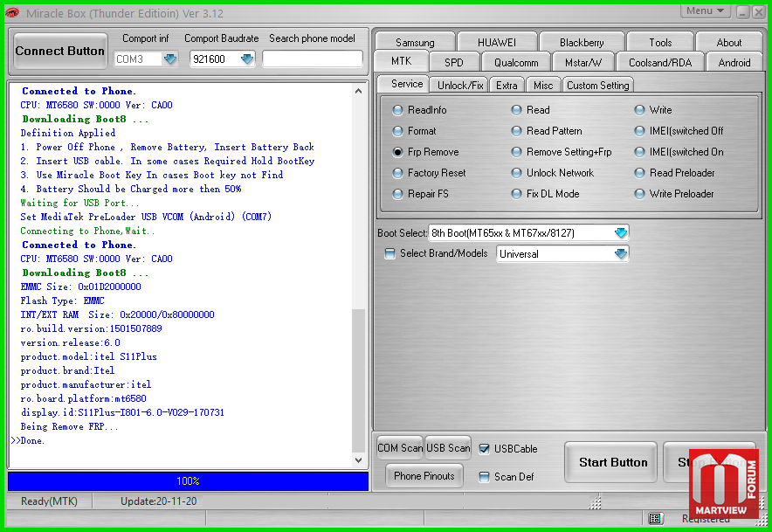Expand the Universal brand/models dropdown
The width and height of the screenshot is (772, 532).
[x=621, y=253]
